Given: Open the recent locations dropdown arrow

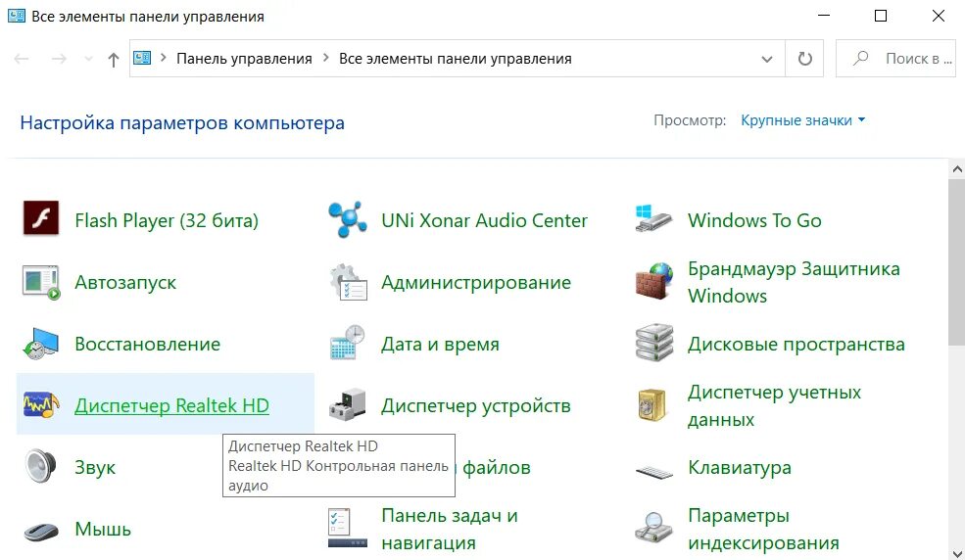Looking at the screenshot, I should tap(88, 59).
